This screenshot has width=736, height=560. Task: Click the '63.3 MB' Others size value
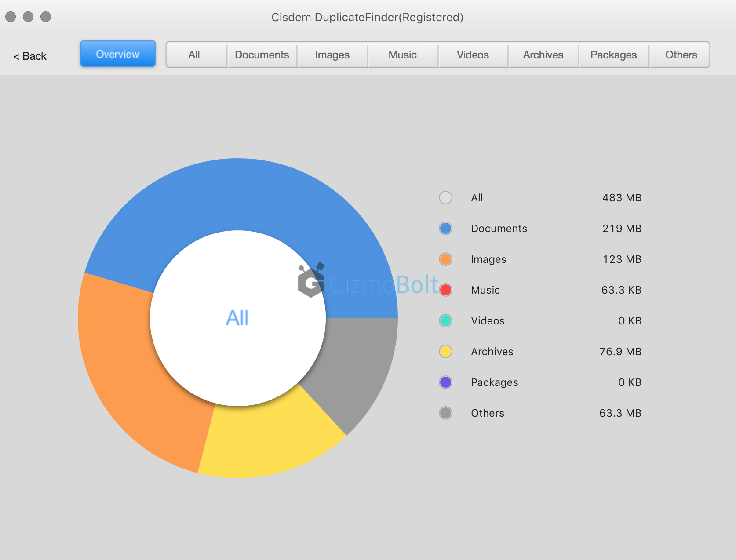click(x=620, y=413)
